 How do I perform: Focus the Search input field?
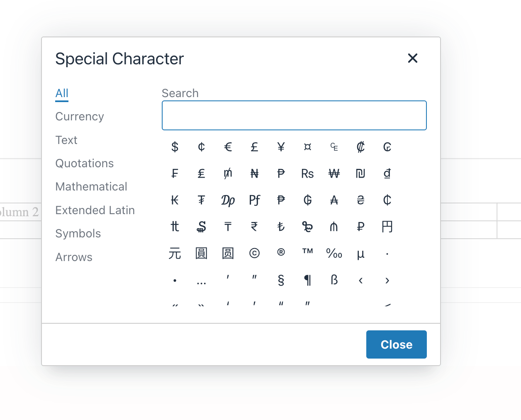[294, 115]
